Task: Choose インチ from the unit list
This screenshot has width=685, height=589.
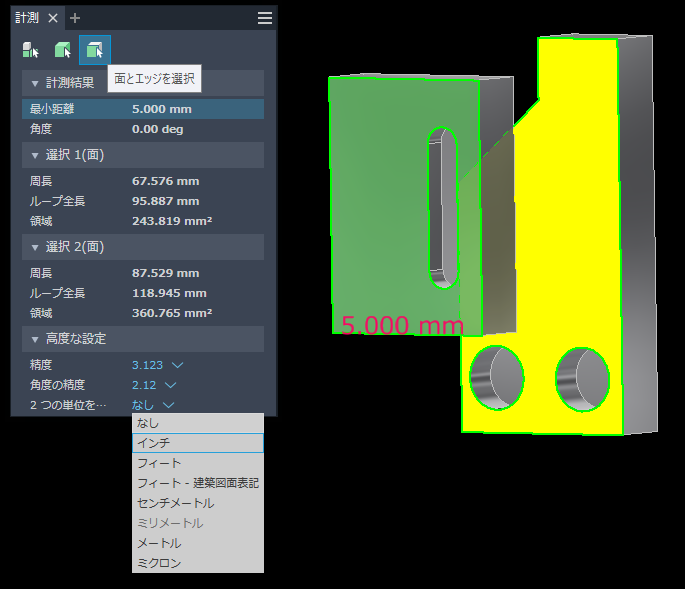Action: [x=197, y=443]
